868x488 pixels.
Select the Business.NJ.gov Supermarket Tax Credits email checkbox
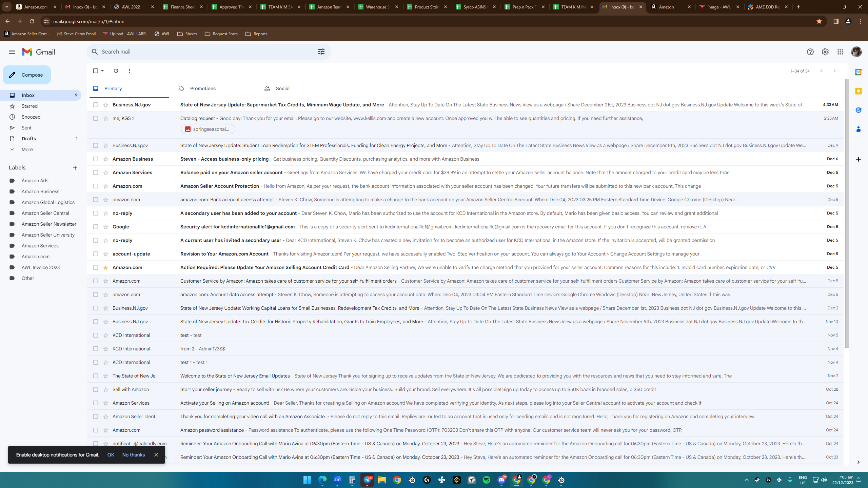(x=96, y=105)
